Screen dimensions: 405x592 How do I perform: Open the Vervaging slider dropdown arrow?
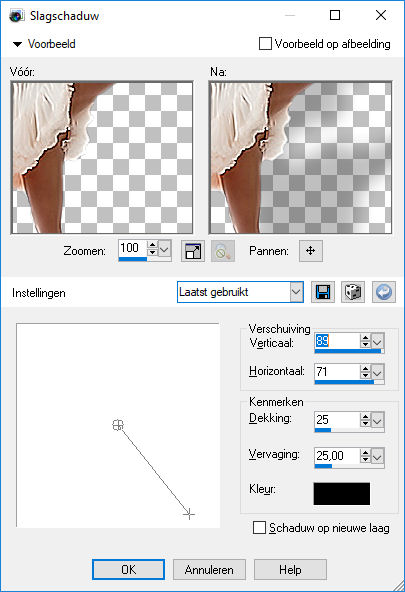click(377, 456)
